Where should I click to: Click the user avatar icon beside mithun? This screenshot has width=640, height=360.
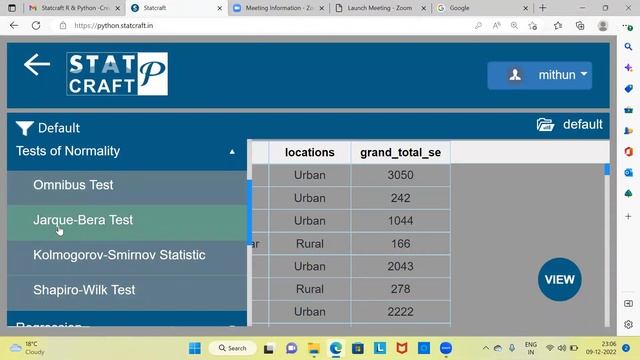(515, 75)
